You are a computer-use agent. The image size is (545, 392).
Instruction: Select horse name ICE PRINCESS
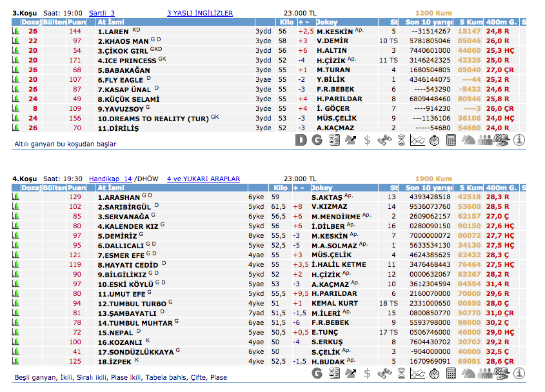(126, 60)
